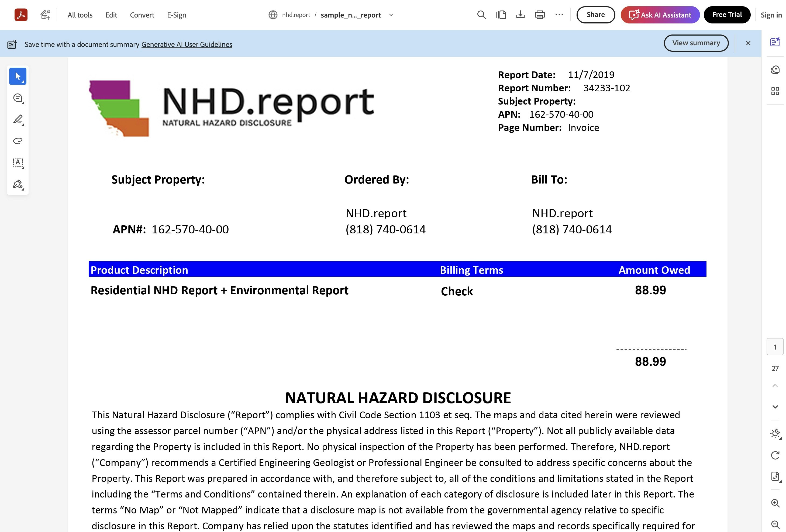Click the Billing Terms column header

[x=471, y=270]
